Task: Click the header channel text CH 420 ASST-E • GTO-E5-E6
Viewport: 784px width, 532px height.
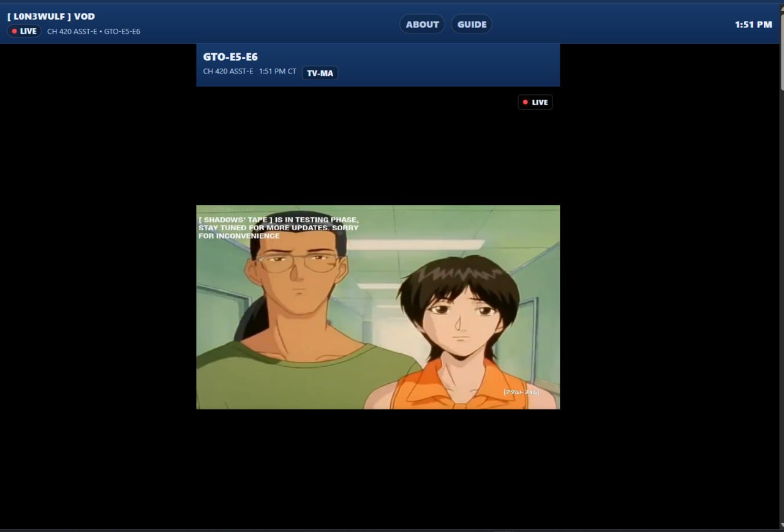Action: click(94, 31)
